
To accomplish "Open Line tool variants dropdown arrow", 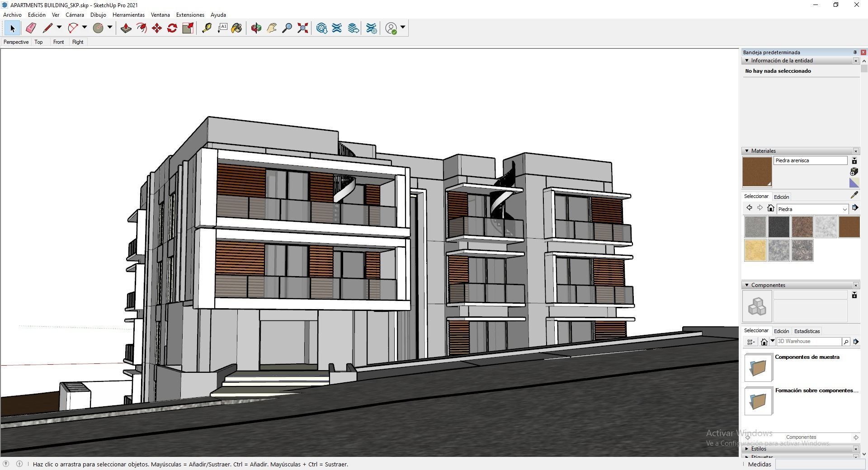I will (59, 28).
